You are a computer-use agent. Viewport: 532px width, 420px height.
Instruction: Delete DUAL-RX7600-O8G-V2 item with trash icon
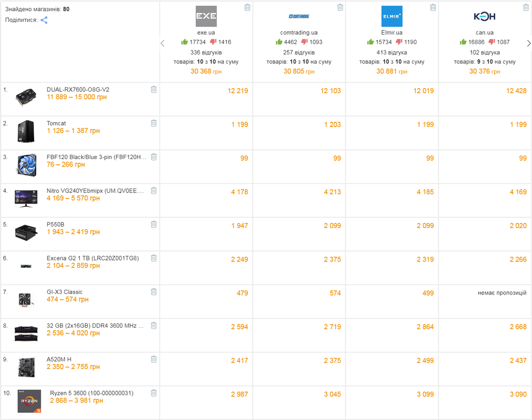[x=154, y=90]
